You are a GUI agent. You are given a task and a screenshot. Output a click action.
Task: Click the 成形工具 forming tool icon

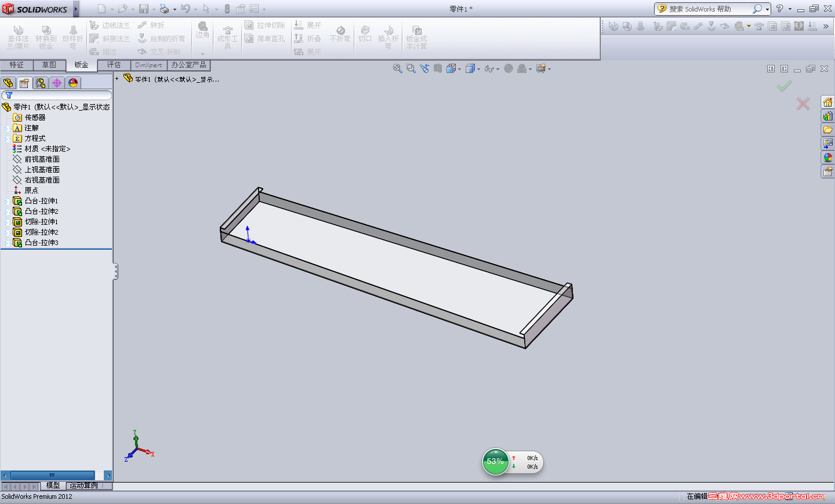227,38
